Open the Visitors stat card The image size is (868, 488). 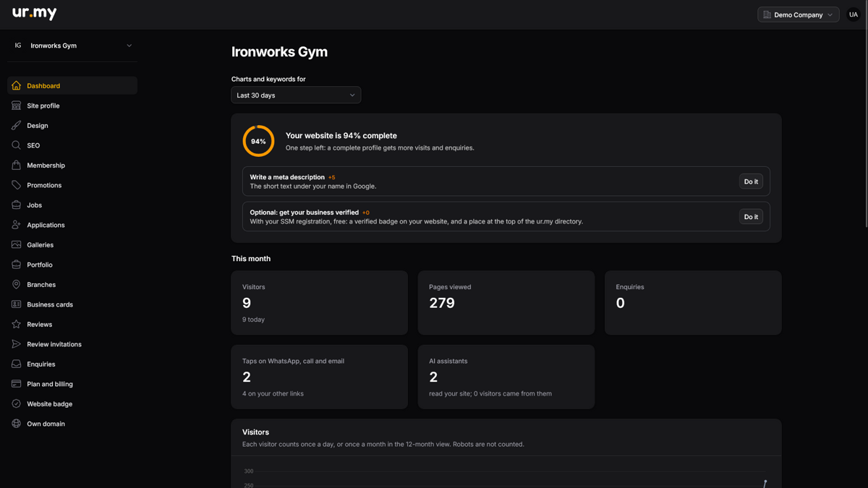[320, 303]
